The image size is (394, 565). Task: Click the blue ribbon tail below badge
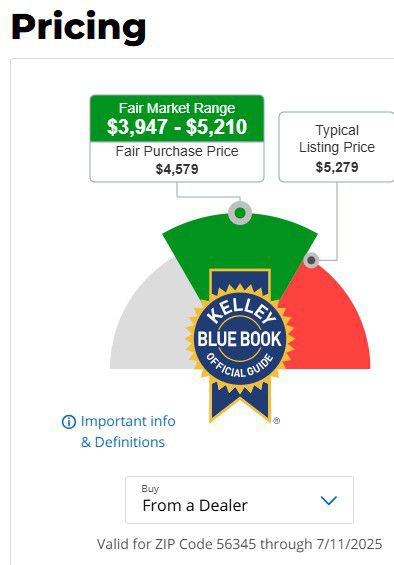240,402
